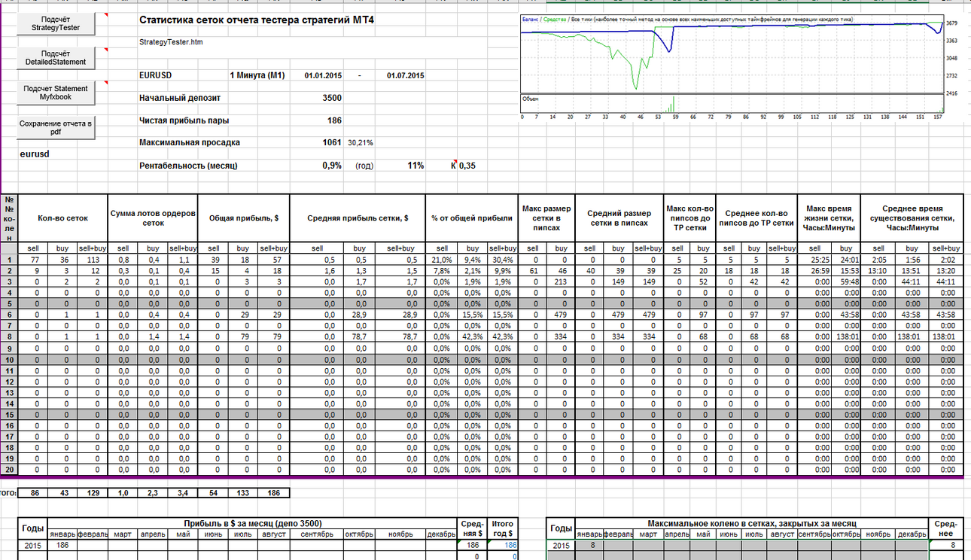Click Сохранение отчета в pdf button
The width and height of the screenshot is (971, 560).
56,127
